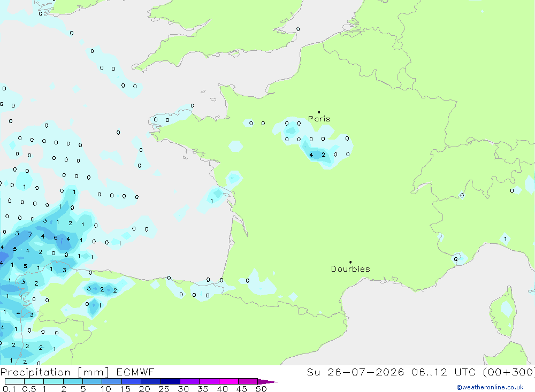Image resolution: width=535 pixels, height=392 pixels.
Task: Click the weatheronline.co.uk copyright link
Action: (x=490, y=387)
